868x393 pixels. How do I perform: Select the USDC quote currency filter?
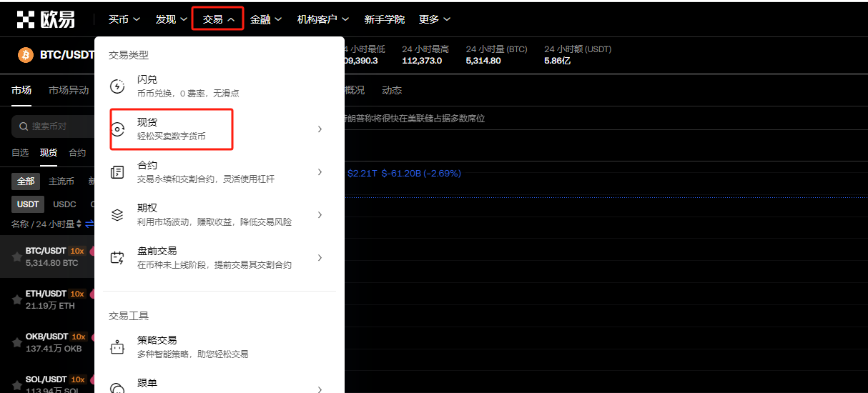pyautogui.click(x=64, y=204)
